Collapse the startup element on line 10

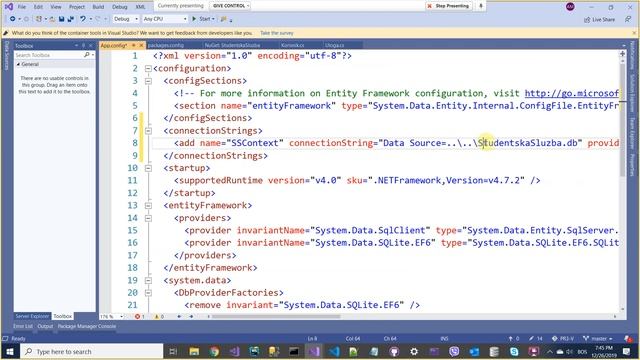(x=148, y=168)
